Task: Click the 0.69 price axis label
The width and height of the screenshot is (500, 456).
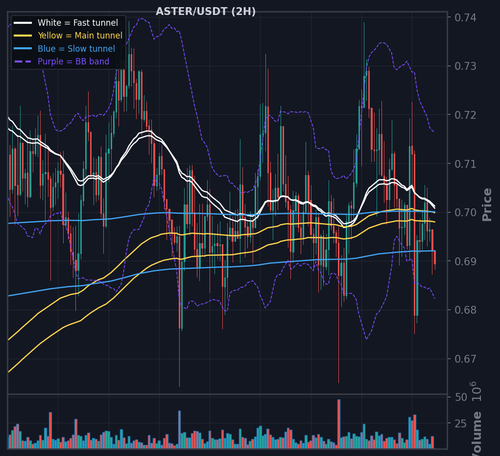Action: [x=465, y=261]
